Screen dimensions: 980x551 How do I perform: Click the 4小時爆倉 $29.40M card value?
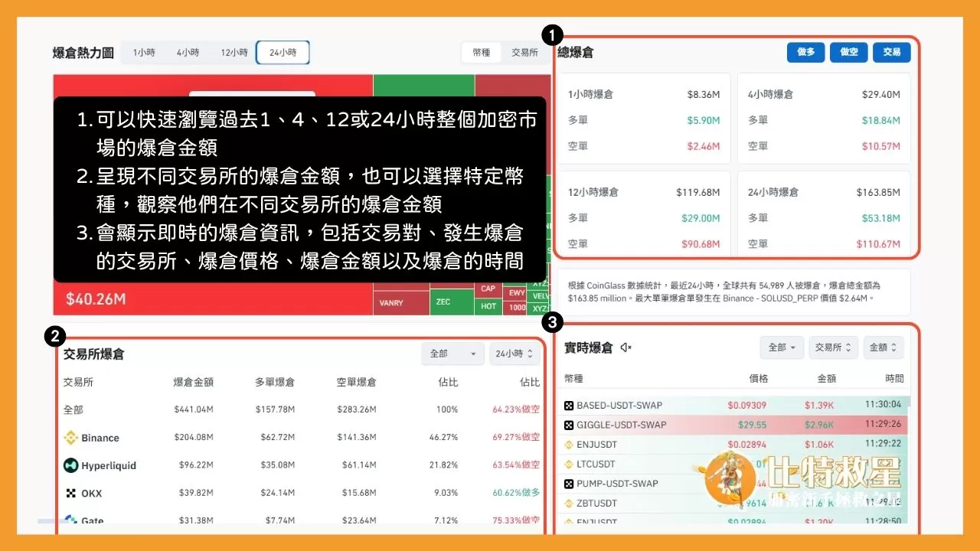tap(880, 95)
